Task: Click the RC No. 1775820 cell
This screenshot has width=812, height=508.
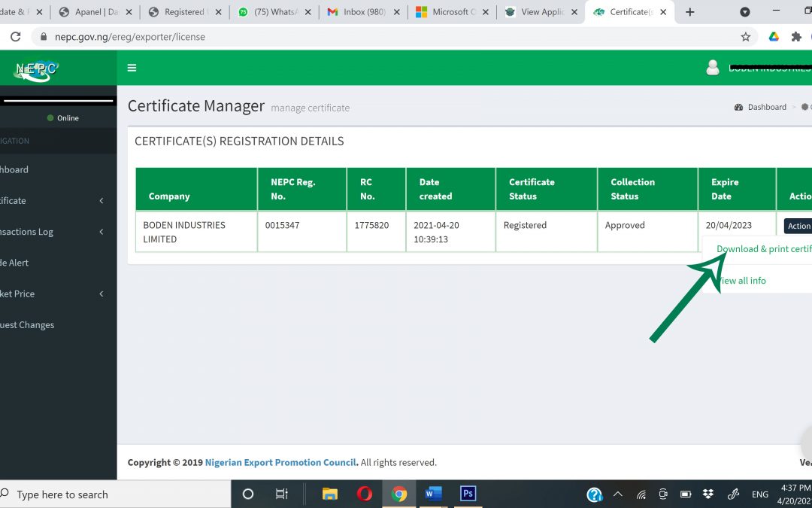Action: pyautogui.click(x=377, y=232)
